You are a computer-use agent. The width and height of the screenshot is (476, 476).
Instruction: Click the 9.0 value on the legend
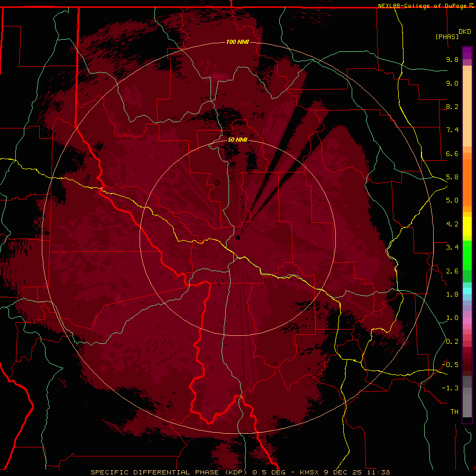452,83
